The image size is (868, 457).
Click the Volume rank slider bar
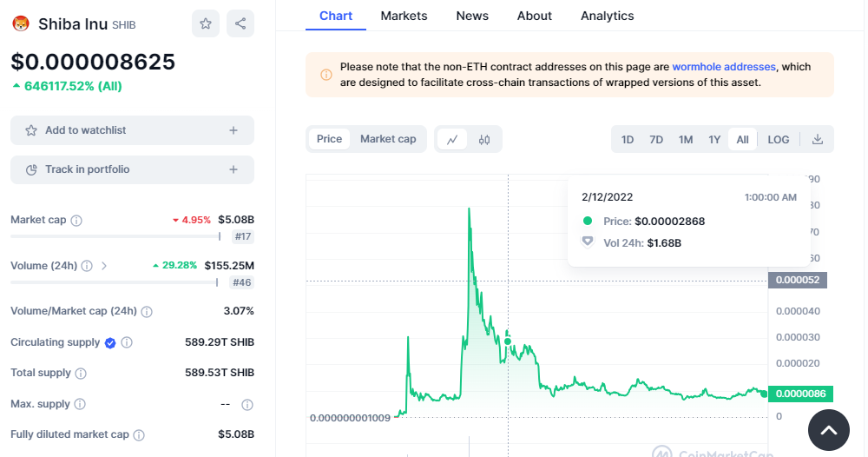[114, 282]
